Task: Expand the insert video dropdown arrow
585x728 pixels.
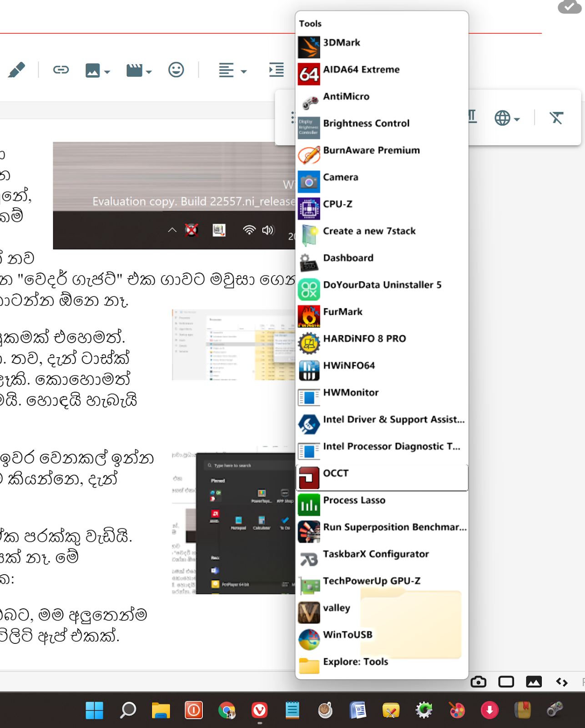Action: (x=149, y=72)
